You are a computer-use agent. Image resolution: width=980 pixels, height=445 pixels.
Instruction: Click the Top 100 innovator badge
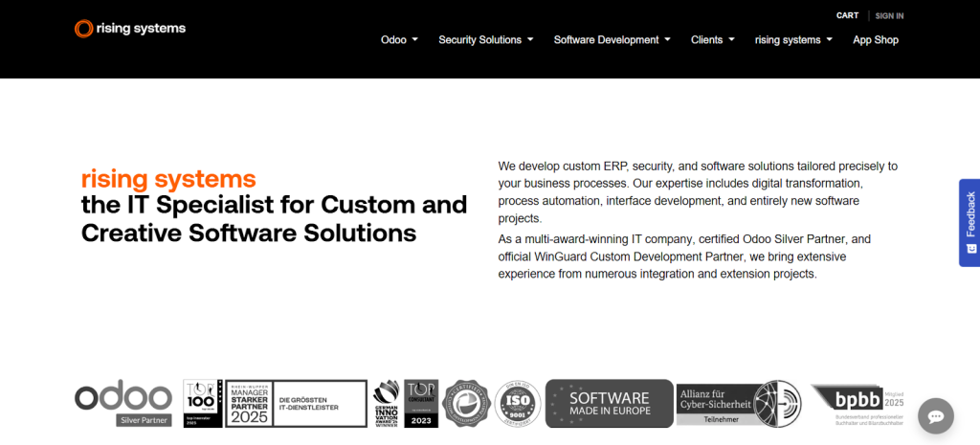pos(203,404)
